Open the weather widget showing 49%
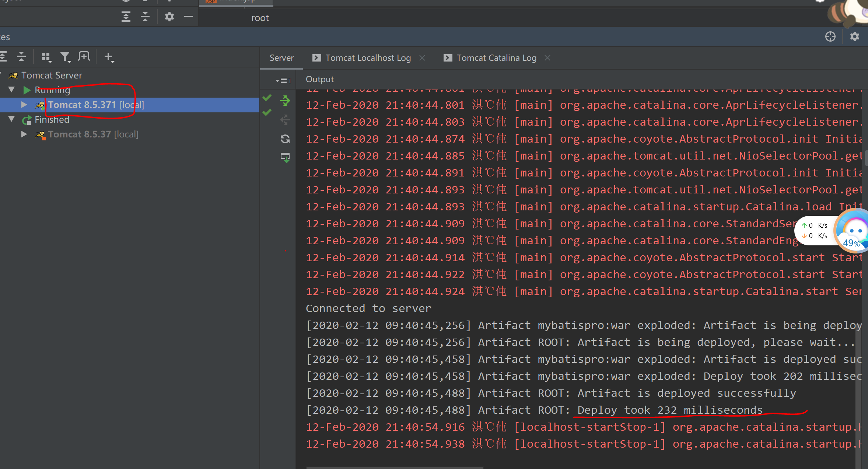This screenshot has height=469, width=868. pos(851,230)
